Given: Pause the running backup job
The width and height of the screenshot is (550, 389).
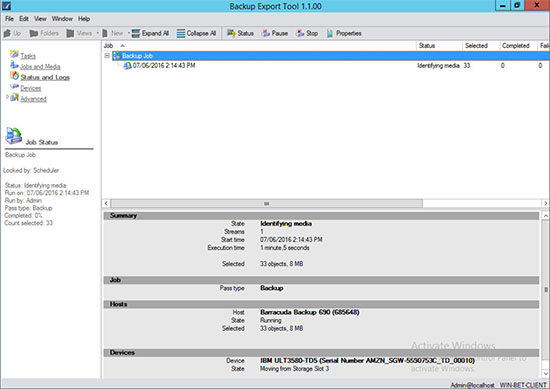Looking at the screenshot, I should tap(275, 33).
